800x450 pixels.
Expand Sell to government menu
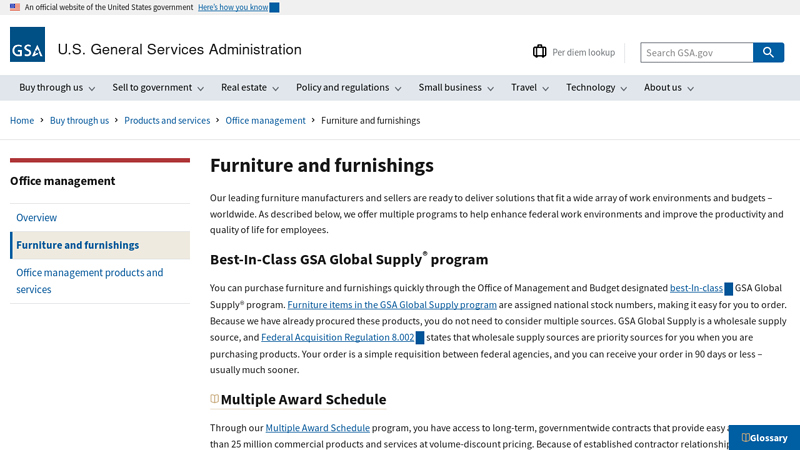click(x=158, y=88)
